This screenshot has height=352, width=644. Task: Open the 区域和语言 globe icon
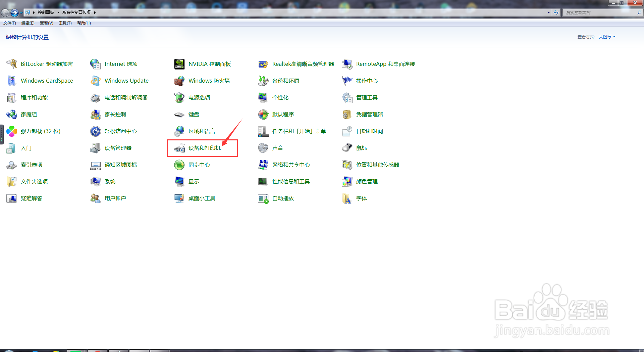pyautogui.click(x=179, y=131)
